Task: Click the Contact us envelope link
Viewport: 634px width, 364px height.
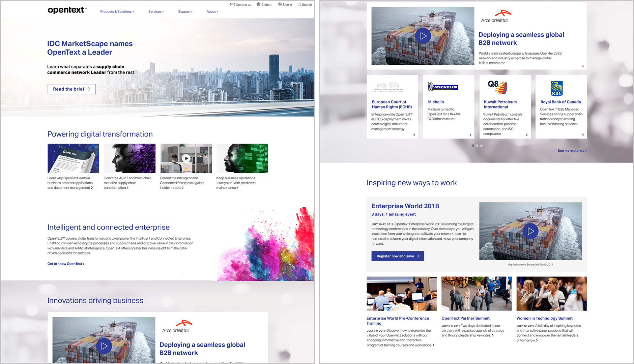Action: 240,5
